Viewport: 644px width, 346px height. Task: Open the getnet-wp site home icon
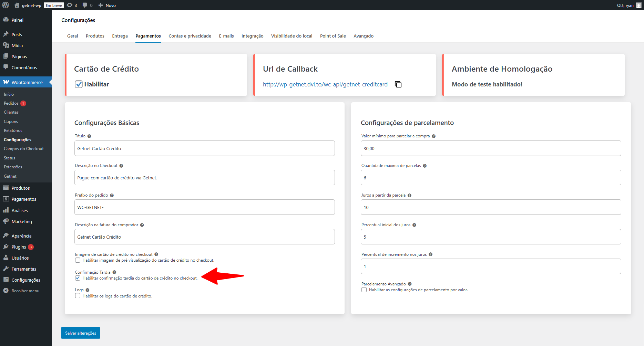click(17, 5)
